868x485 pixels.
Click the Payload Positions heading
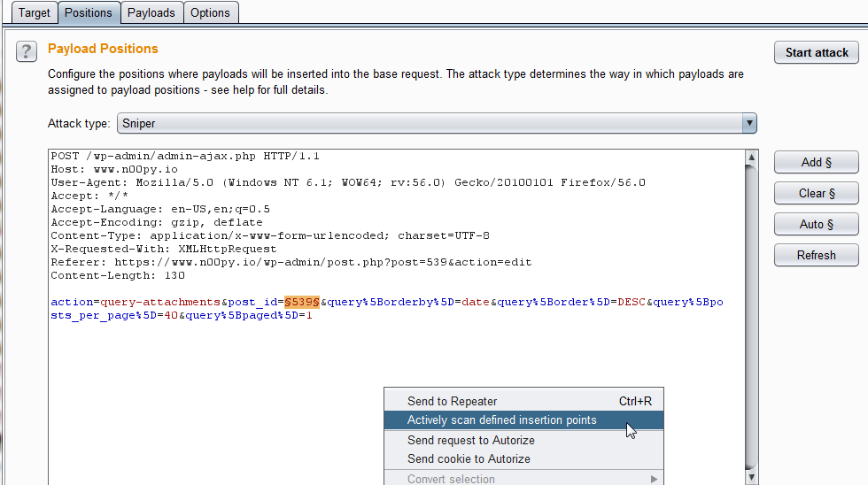[x=103, y=49]
